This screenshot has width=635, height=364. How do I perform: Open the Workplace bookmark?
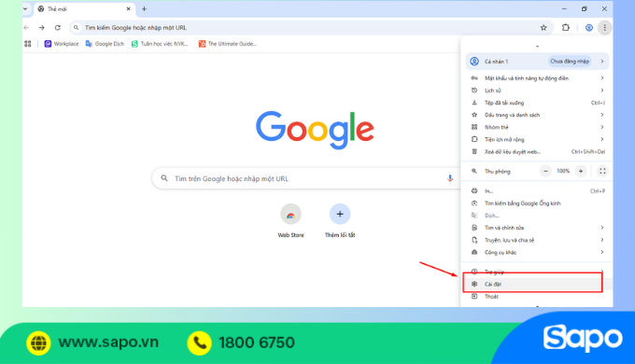pos(62,44)
